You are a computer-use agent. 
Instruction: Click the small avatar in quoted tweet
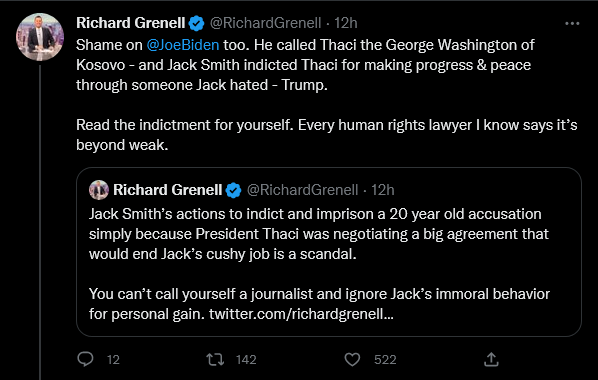[x=99, y=190]
